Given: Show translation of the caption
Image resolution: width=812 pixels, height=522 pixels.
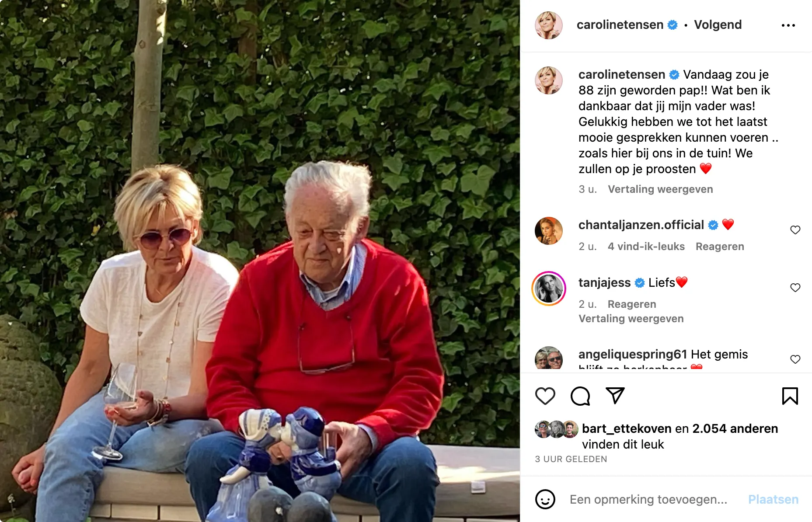Looking at the screenshot, I should [660, 189].
